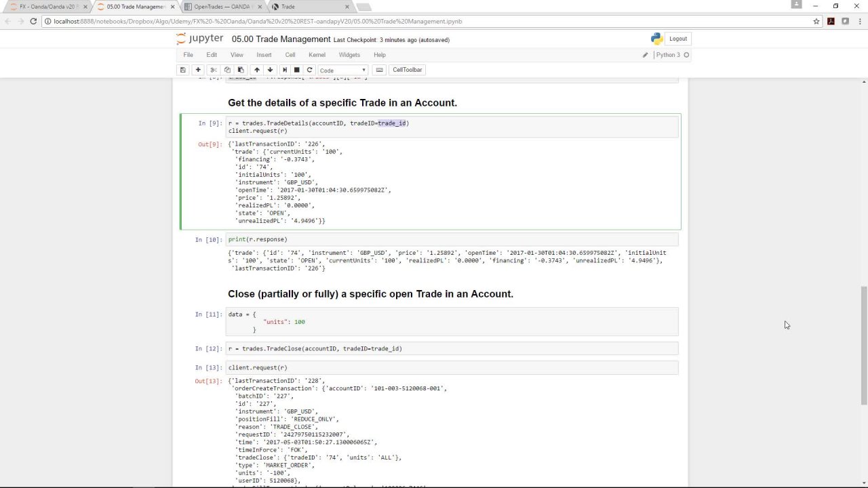Open the command palette keyboard icon
Screen dimensions: 868x488
(380, 70)
